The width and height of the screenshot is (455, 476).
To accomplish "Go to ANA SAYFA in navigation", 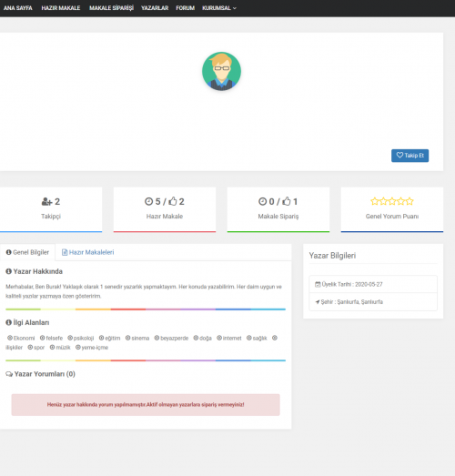I will point(18,8).
